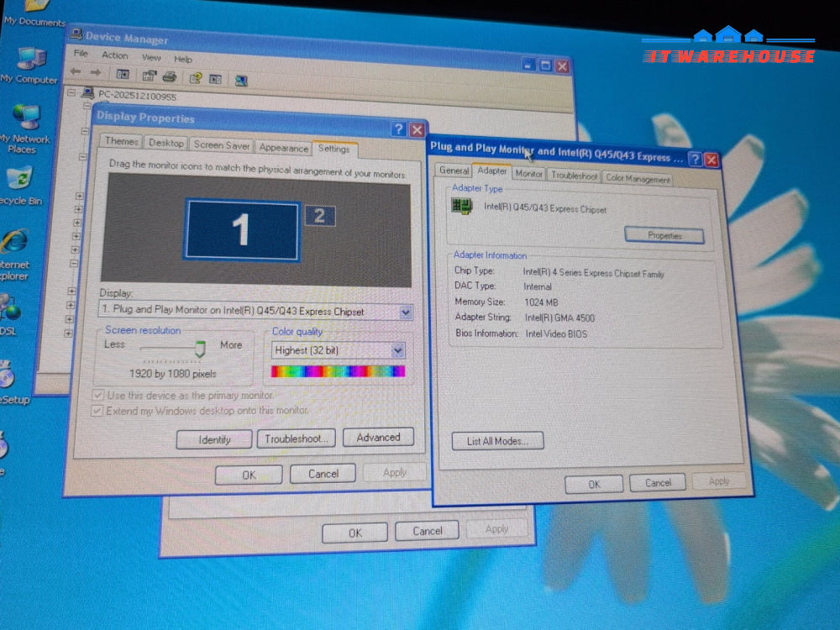Toggle 'Extend my Windows desktop onto this monitor'
The width and height of the screenshot is (840, 630).
tap(97, 411)
